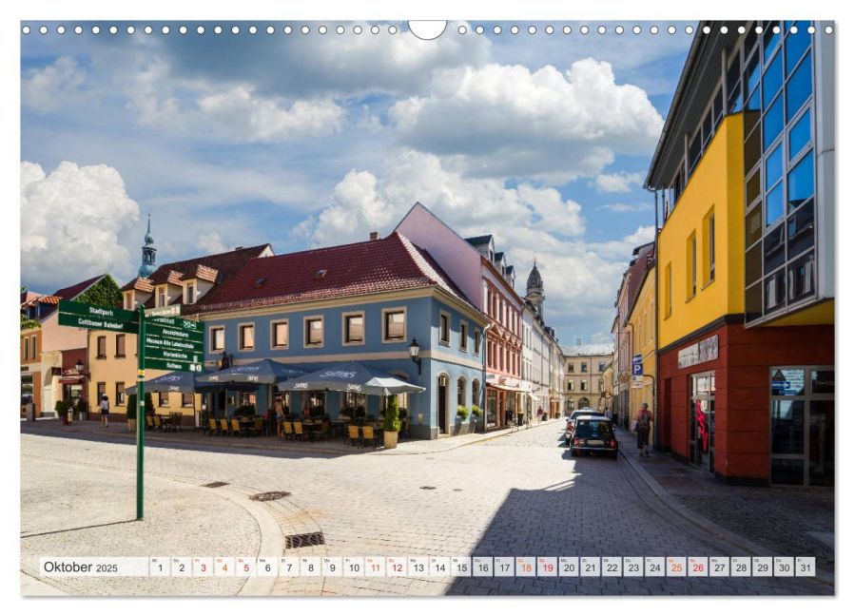Click the dark parked car on the street
Image resolution: width=855 pixels, height=616 pixels.
coord(594,436)
